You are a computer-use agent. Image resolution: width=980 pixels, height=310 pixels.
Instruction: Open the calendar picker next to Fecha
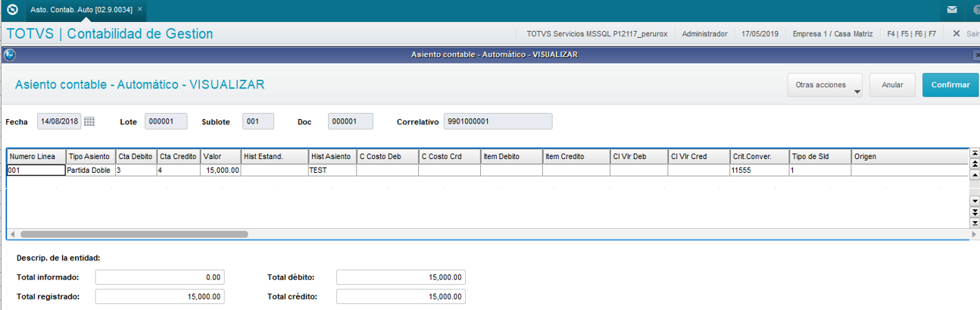tap(89, 121)
